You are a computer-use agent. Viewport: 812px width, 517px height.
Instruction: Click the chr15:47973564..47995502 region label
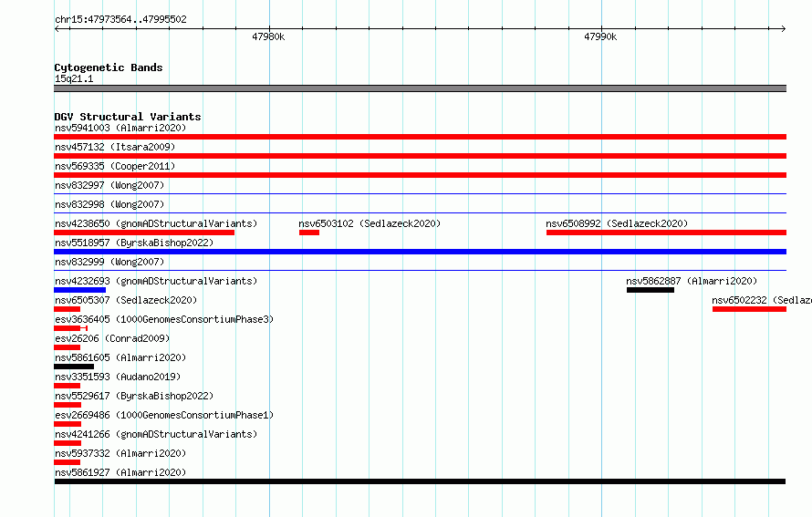click(x=120, y=20)
